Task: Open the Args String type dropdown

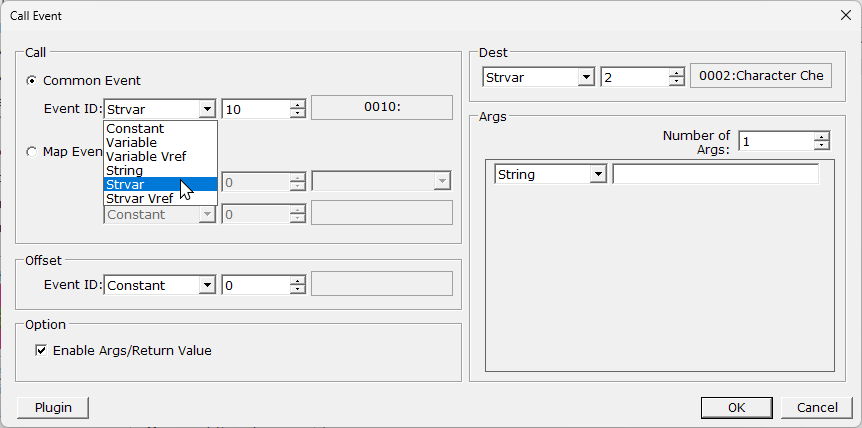Action: pos(598,175)
